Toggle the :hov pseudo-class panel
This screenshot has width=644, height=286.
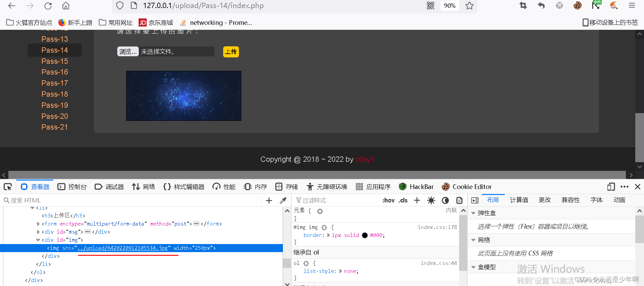coord(389,200)
